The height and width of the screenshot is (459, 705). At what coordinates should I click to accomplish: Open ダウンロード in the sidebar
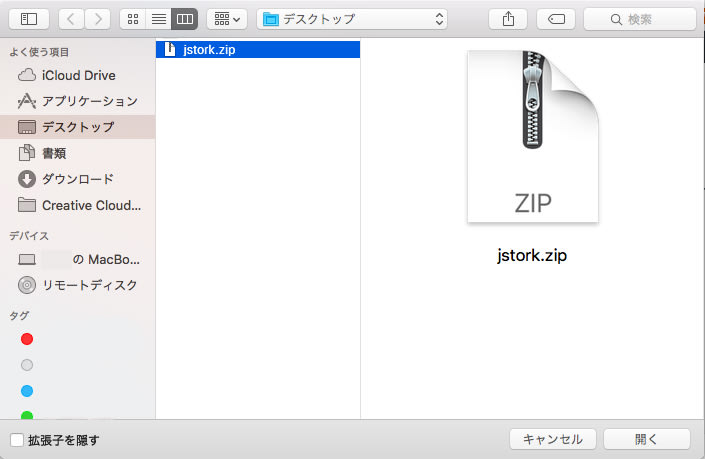(x=78, y=179)
